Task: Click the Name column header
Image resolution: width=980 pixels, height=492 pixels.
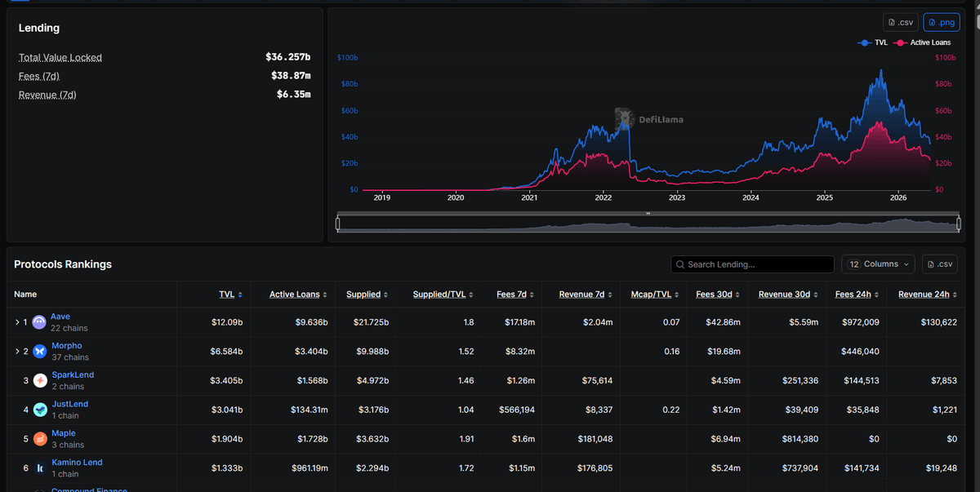Action: click(25, 295)
